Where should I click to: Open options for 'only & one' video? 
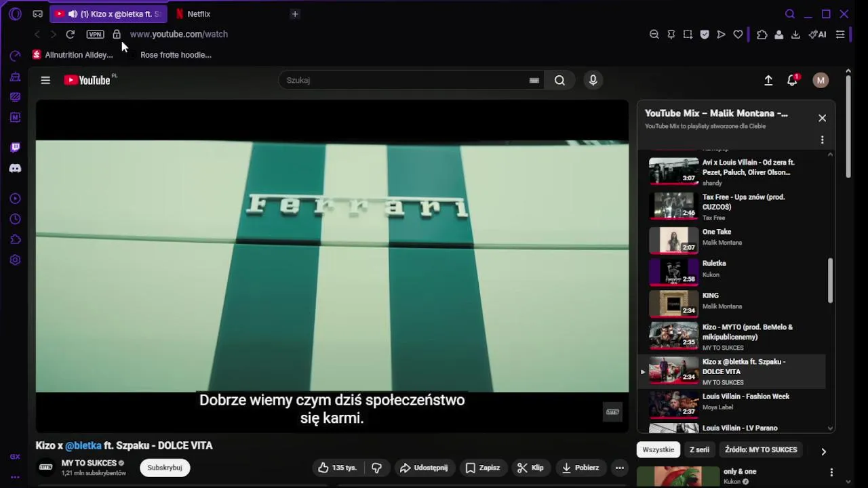point(831,472)
